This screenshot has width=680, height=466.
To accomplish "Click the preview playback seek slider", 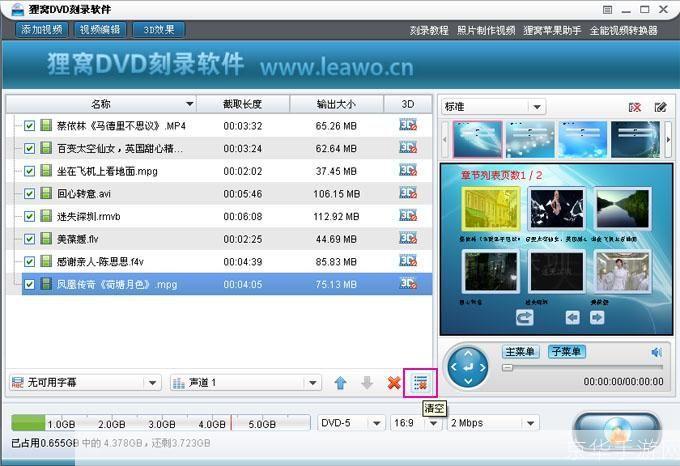I will click(582, 368).
